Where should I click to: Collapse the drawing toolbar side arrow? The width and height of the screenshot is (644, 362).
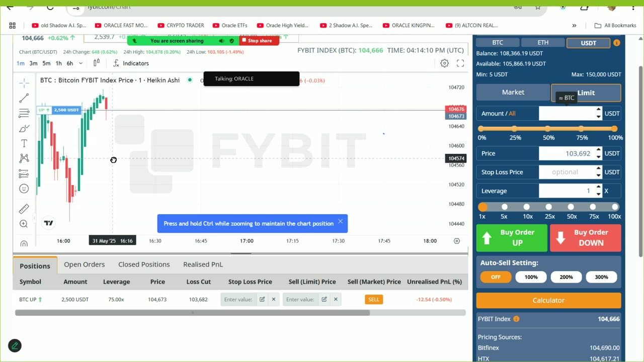(34, 218)
